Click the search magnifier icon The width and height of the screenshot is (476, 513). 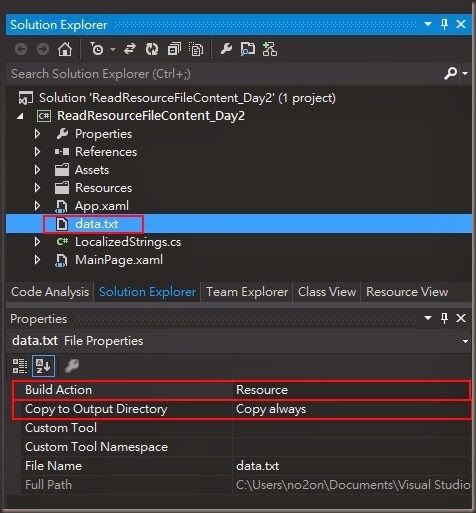click(x=450, y=73)
